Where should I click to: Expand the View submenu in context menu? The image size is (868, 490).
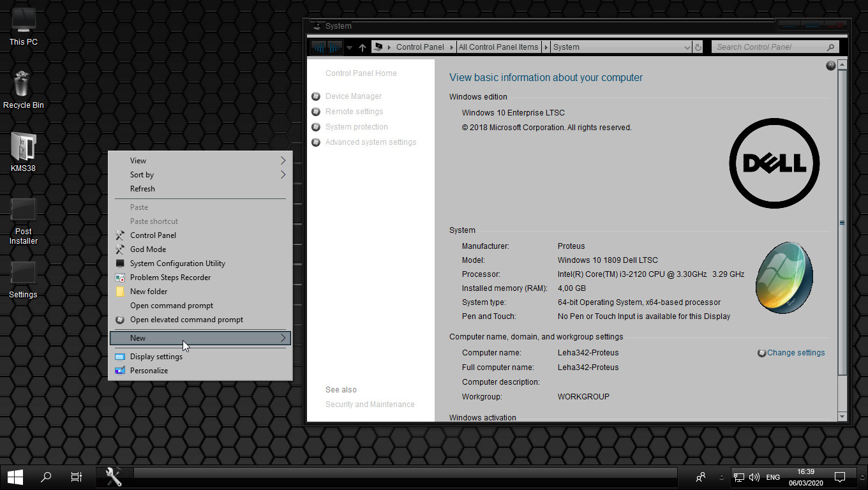283,161
